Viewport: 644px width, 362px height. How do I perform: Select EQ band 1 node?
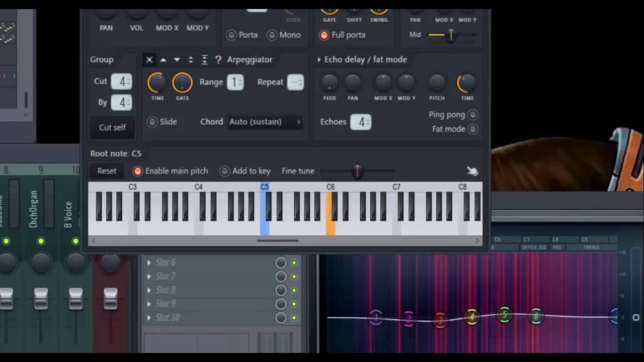pos(376,318)
